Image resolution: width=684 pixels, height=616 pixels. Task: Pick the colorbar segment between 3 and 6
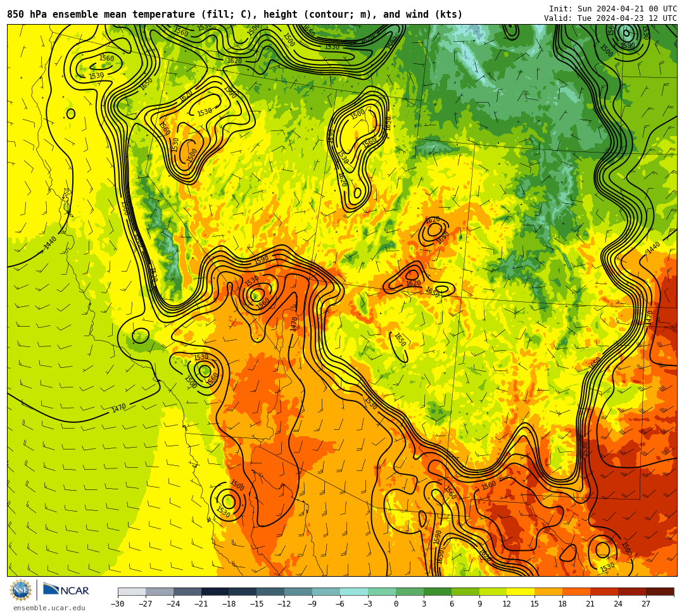(x=438, y=591)
